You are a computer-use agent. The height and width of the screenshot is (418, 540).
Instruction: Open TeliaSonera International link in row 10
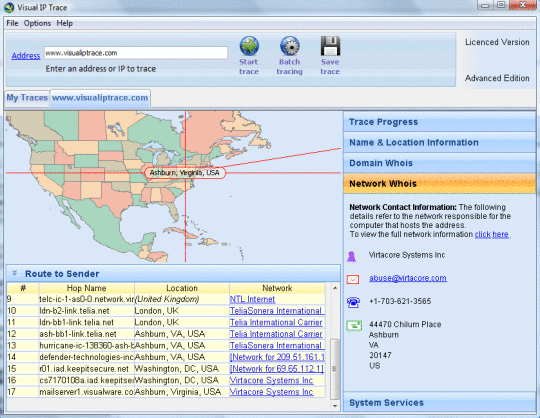click(x=276, y=311)
